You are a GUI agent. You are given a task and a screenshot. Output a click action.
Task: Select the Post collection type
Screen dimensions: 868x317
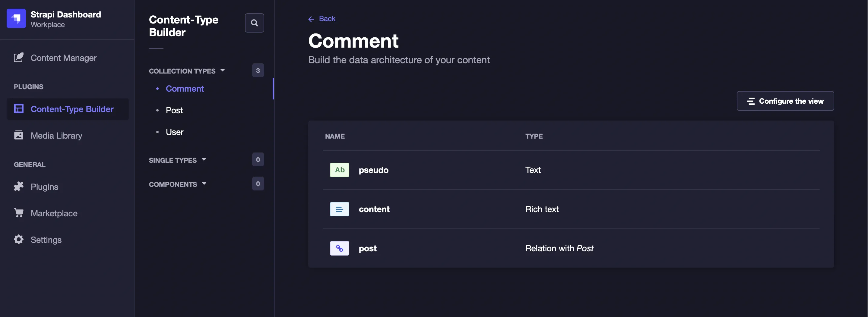[174, 110]
